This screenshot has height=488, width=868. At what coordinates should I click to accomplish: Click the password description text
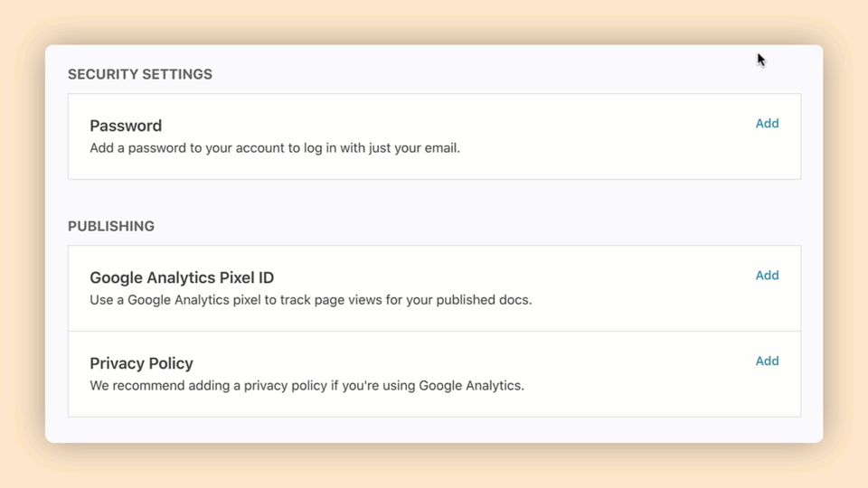tap(275, 147)
